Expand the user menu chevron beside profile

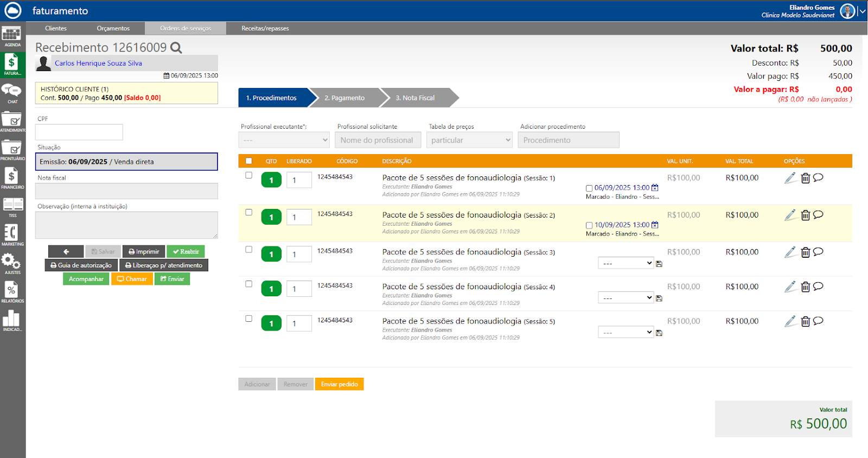863,11
